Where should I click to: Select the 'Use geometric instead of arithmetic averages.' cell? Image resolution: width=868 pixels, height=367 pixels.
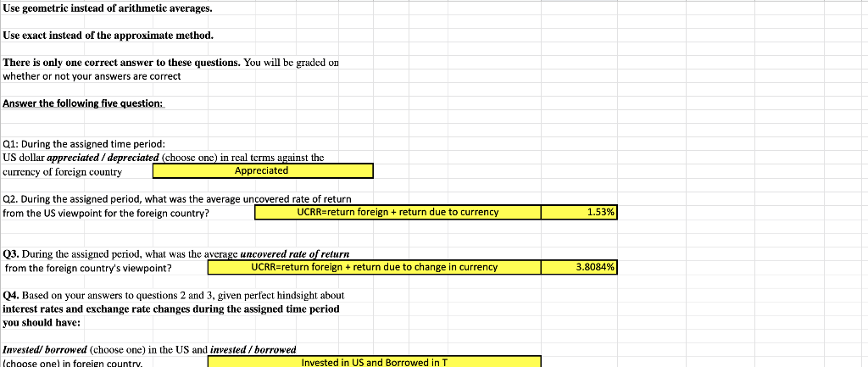click(x=108, y=8)
